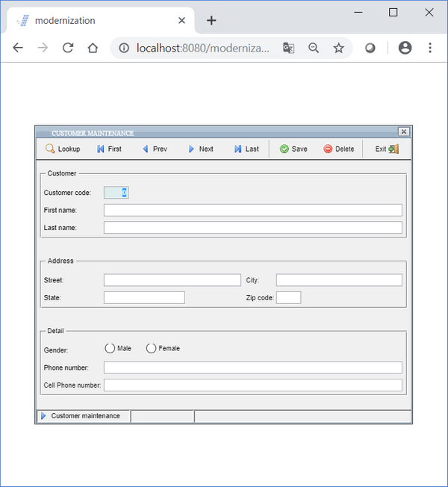This screenshot has width=448, height=487.
Task: Jump to the First record
Action: (109, 149)
